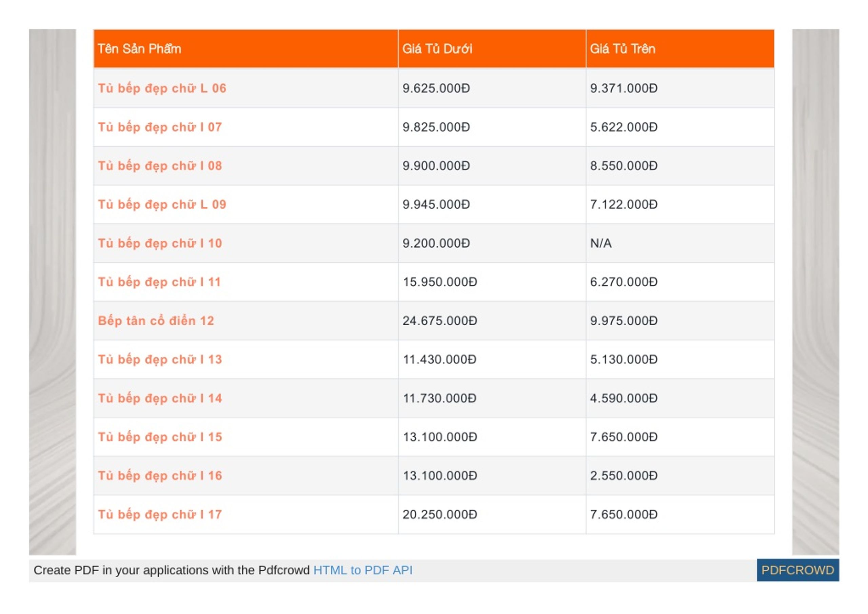The height and width of the screenshot is (614, 868).
Task: Select price 4.590.000Đ
Action: coord(624,398)
